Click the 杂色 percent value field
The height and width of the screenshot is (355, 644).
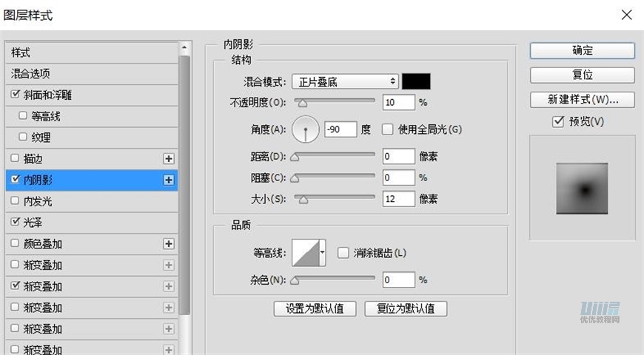(x=398, y=280)
